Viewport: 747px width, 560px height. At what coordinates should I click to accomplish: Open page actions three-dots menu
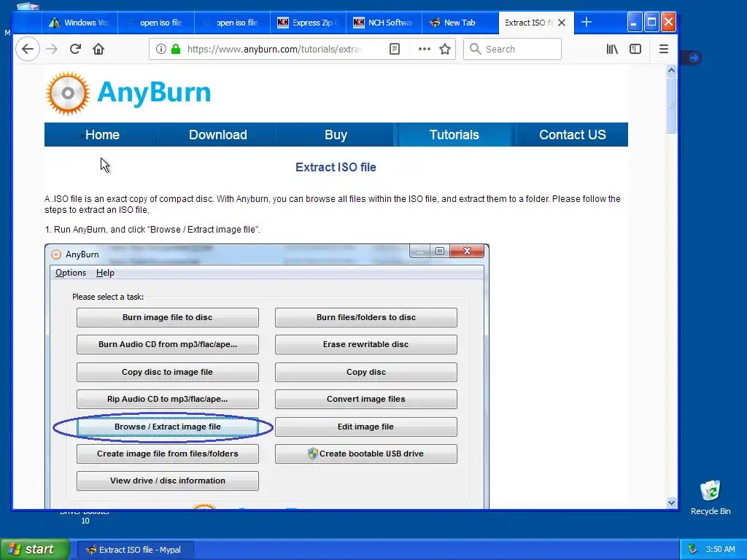tap(424, 49)
